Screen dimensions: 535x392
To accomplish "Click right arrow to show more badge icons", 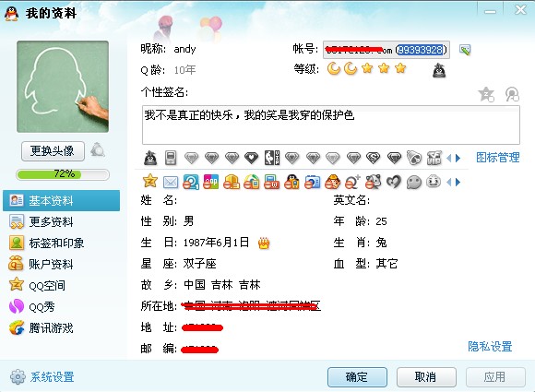I will [458, 158].
